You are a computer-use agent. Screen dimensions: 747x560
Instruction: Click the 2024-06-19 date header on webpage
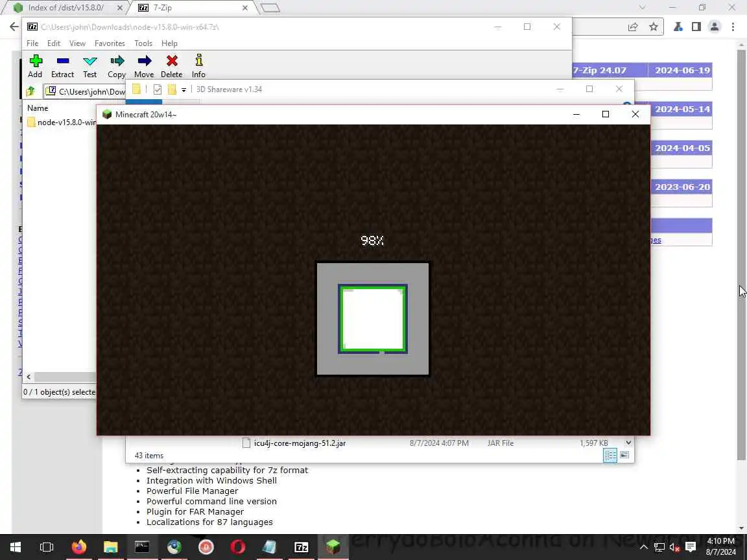coord(682,71)
